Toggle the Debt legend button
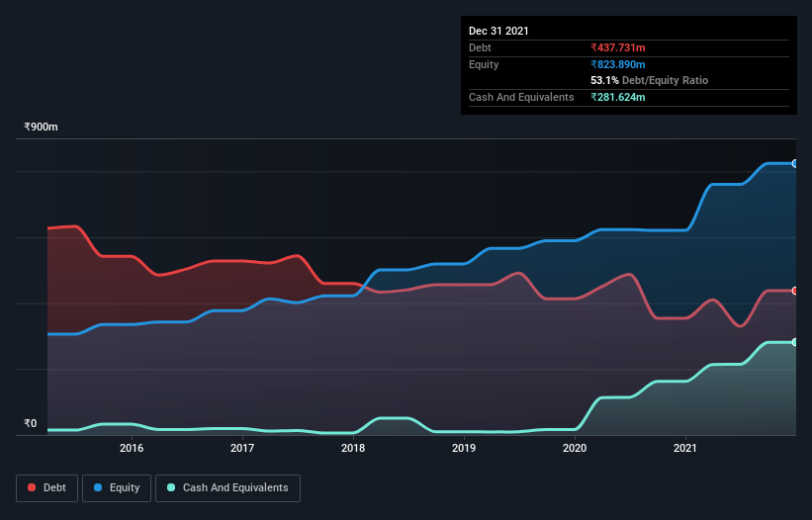This screenshot has width=812, height=520. pos(46,488)
